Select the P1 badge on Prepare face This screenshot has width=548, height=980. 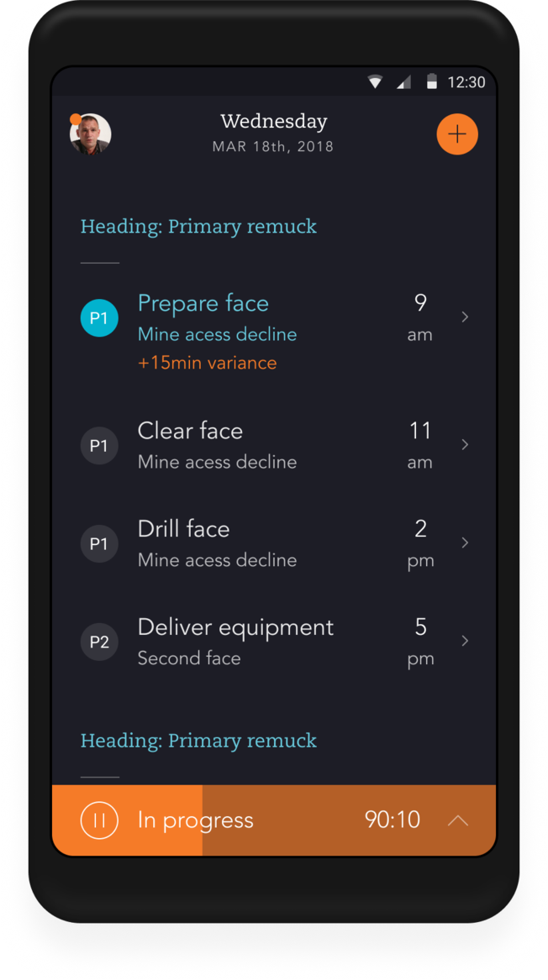click(99, 317)
